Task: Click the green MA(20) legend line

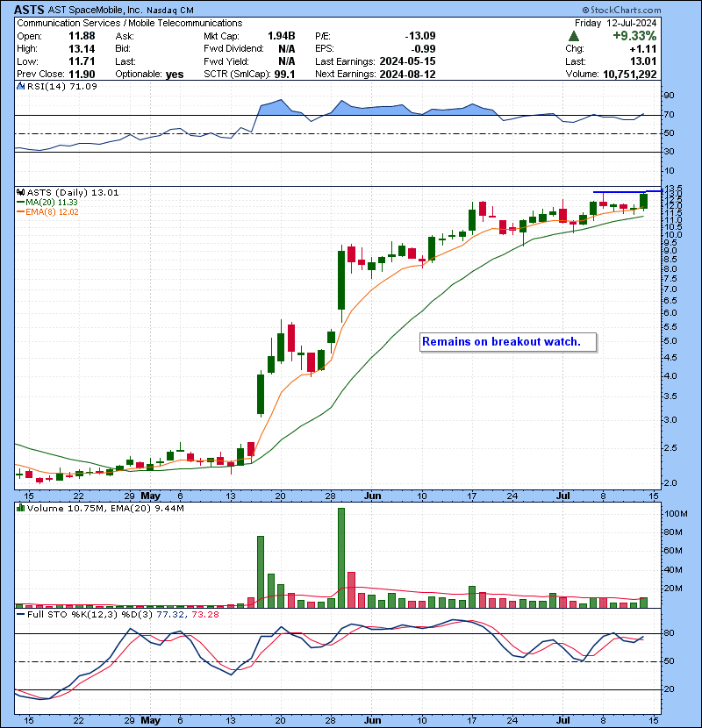Action: click(20, 203)
